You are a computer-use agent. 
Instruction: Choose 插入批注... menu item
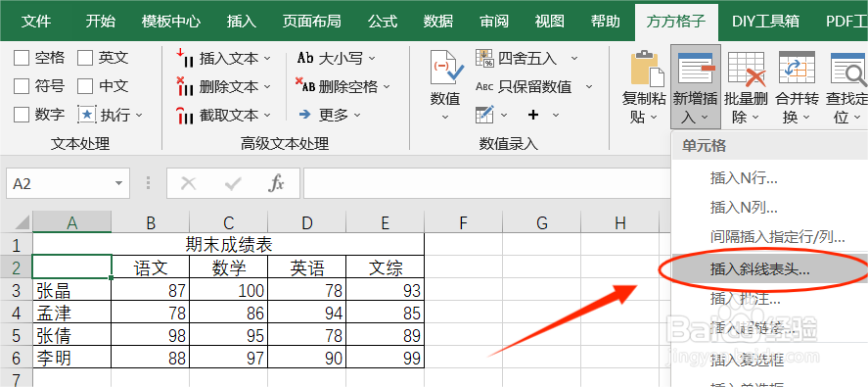tap(745, 300)
